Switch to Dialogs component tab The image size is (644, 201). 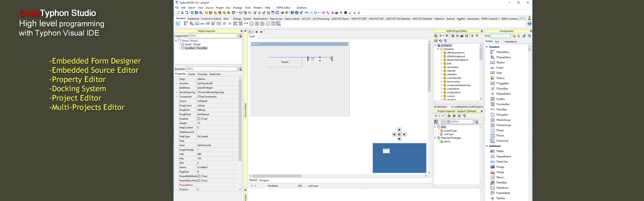[237, 18]
